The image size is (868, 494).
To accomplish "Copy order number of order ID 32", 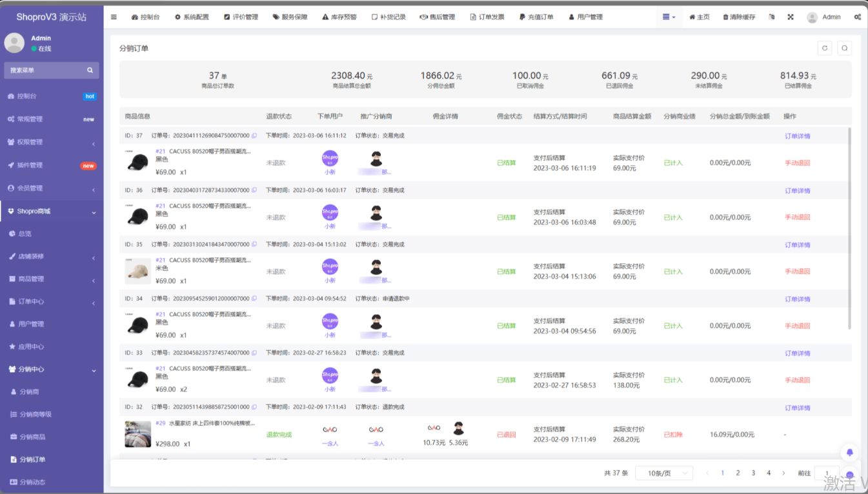I will 254,407.
